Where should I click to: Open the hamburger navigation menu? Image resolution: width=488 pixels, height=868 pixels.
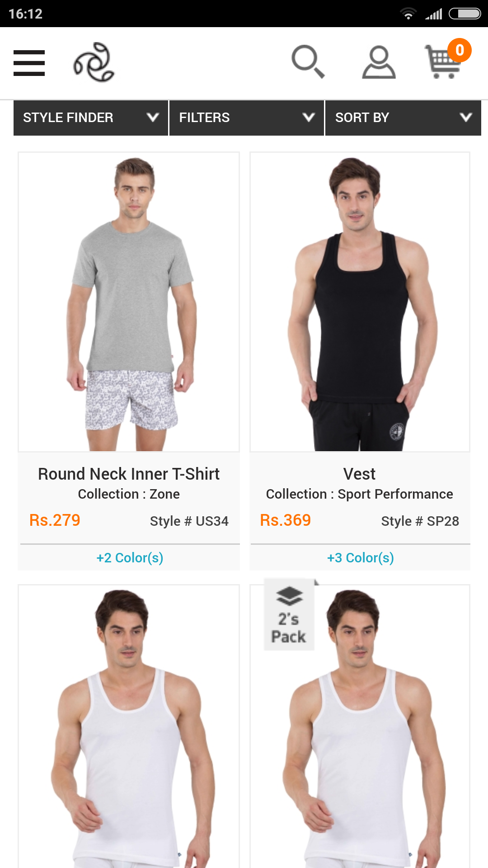pos(29,63)
